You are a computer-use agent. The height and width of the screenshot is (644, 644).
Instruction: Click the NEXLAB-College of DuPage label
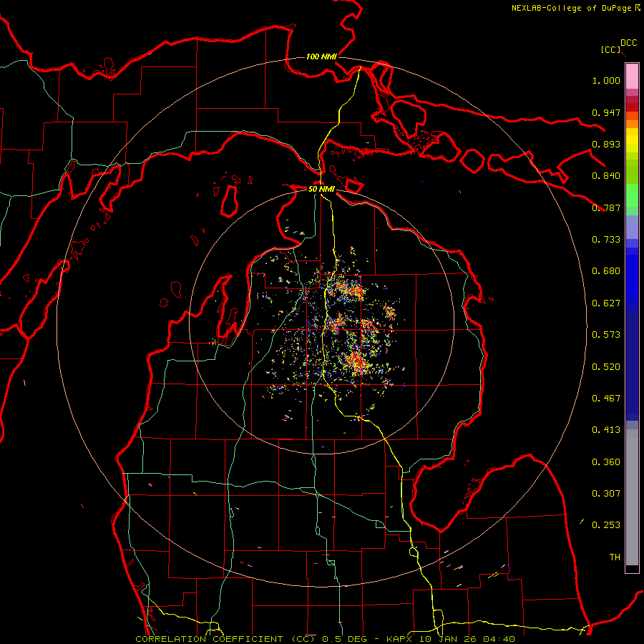(576, 8)
